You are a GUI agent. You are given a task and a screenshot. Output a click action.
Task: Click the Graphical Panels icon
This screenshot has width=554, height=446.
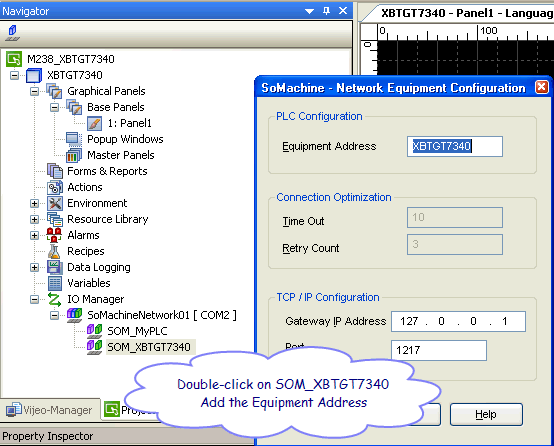[x=54, y=91]
